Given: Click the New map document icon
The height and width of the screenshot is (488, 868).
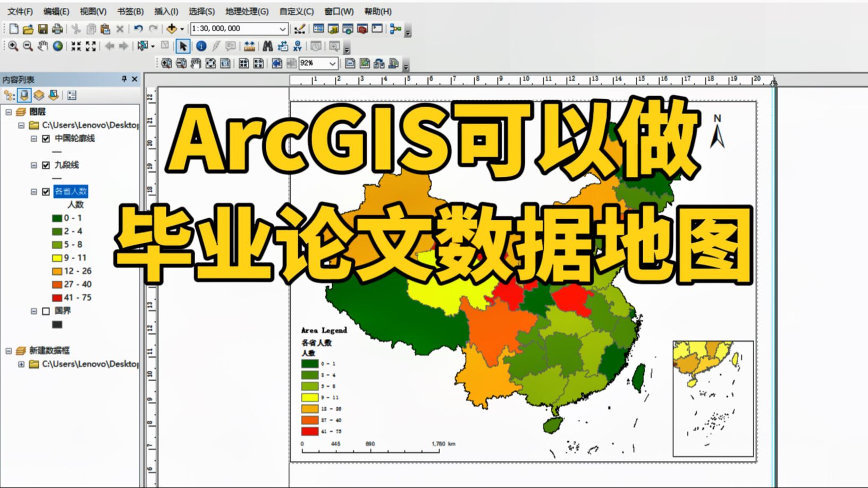Looking at the screenshot, I should pyautogui.click(x=14, y=29).
